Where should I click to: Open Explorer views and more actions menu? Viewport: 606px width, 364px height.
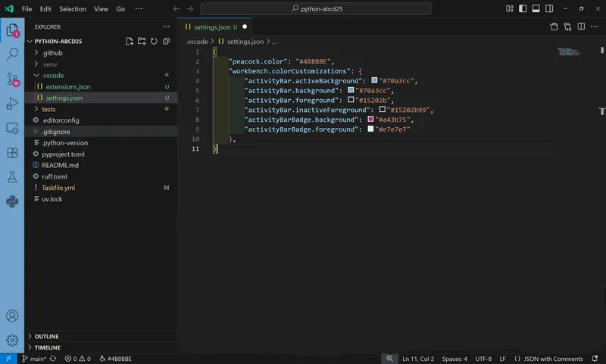(x=166, y=26)
